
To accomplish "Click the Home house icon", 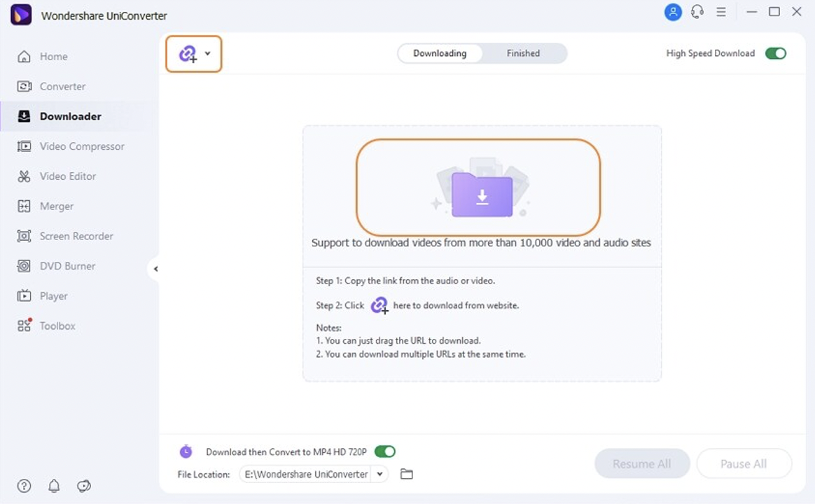I will coord(24,56).
